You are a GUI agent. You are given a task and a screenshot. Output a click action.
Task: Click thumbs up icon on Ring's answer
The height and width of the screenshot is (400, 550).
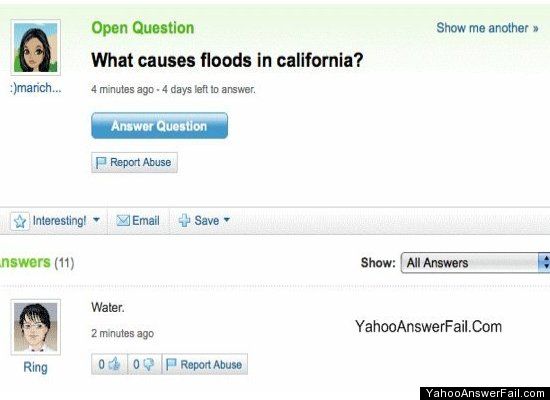pos(114,364)
